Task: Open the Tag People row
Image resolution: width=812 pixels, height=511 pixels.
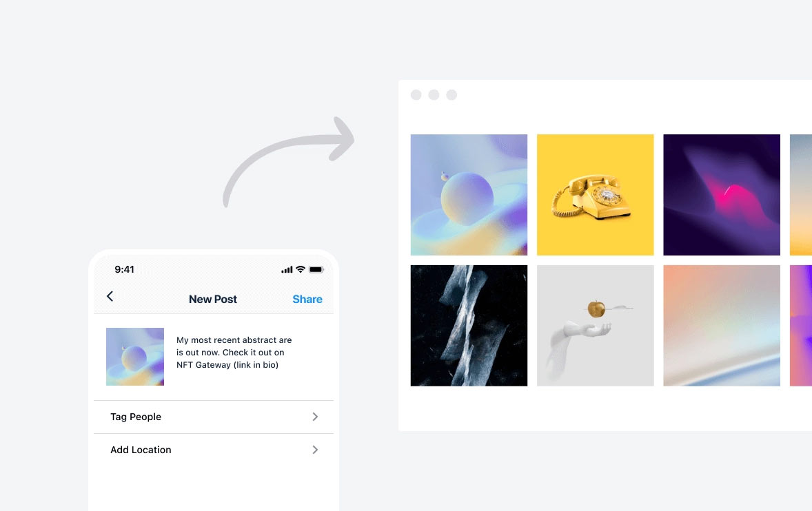Action: pyautogui.click(x=214, y=417)
